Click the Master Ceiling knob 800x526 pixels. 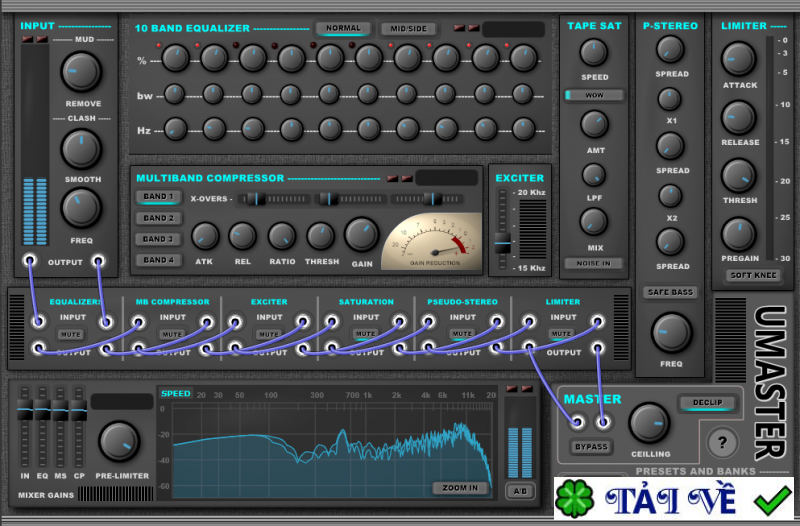(x=650, y=423)
